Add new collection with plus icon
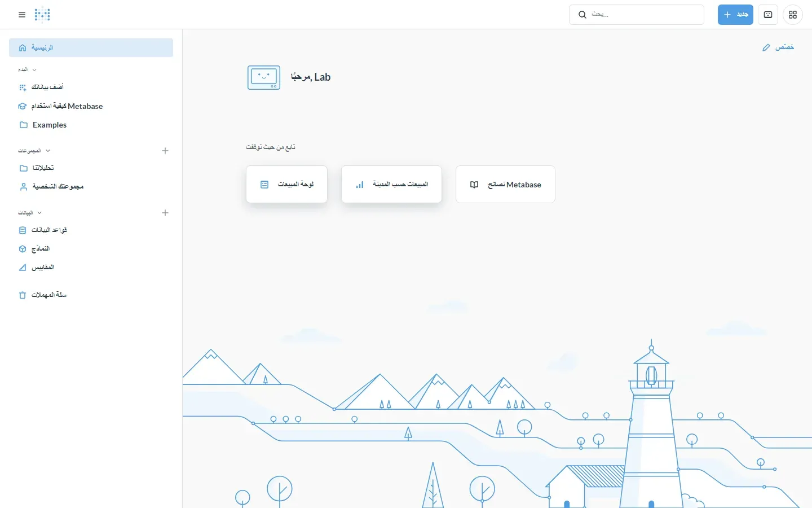 165,151
